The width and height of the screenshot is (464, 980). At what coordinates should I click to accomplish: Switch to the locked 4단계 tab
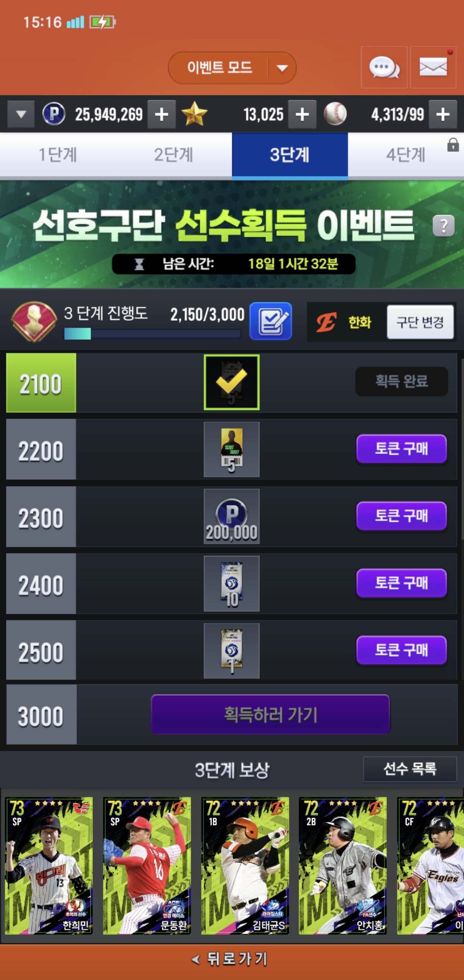tap(406, 155)
